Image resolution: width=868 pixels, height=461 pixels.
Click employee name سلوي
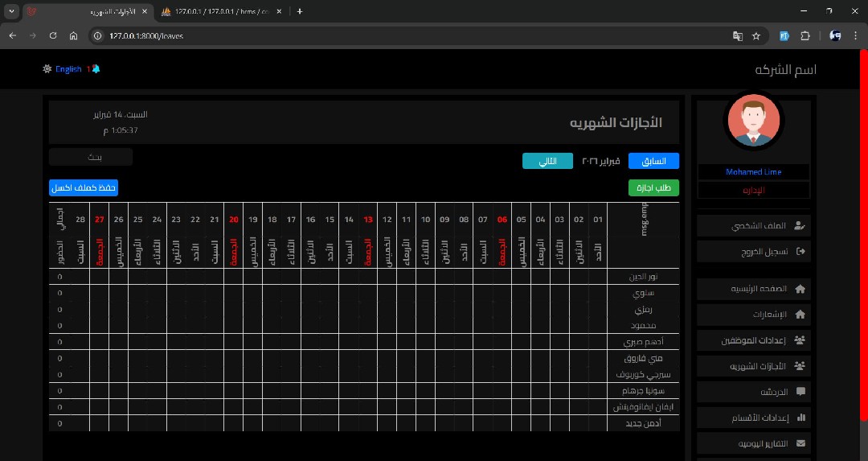pyautogui.click(x=643, y=293)
